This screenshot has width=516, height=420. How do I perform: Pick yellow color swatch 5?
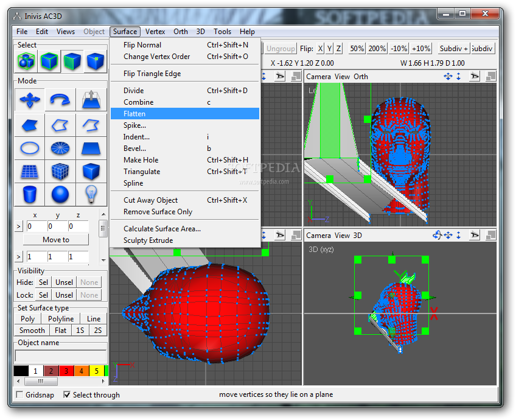(x=96, y=371)
